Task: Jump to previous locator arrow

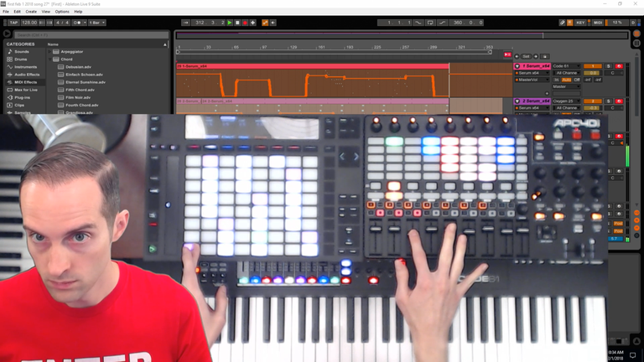Action: [x=517, y=56]
